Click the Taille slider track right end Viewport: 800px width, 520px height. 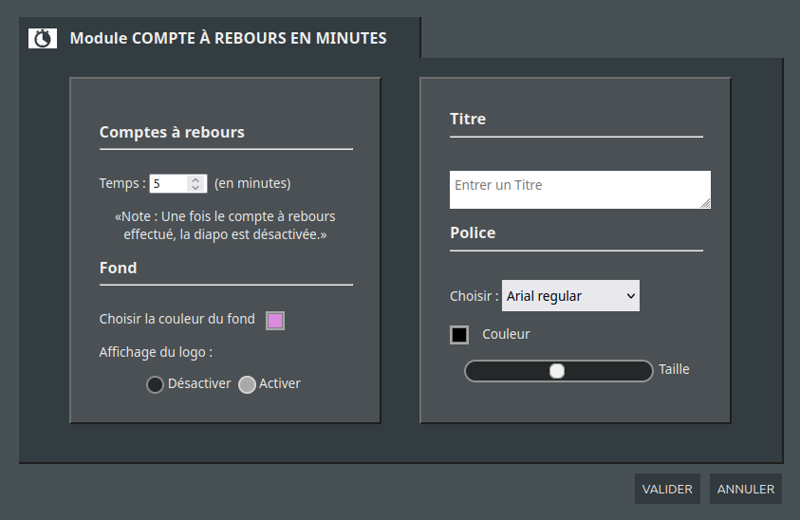tap(644, 371)
